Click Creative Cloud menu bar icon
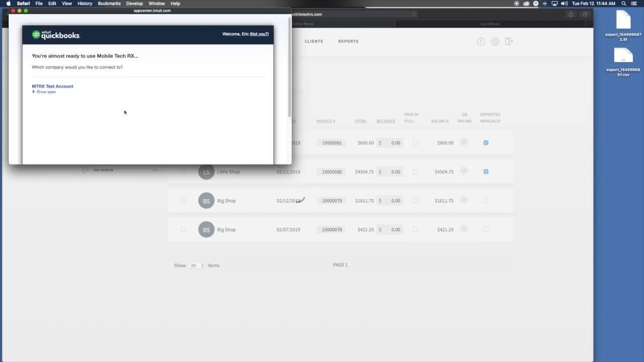 526,4
